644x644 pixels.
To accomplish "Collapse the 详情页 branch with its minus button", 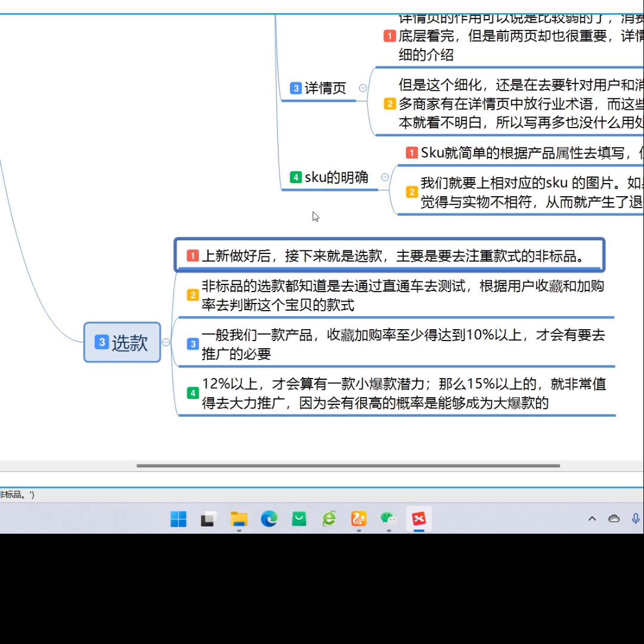I will click(363, 87).
